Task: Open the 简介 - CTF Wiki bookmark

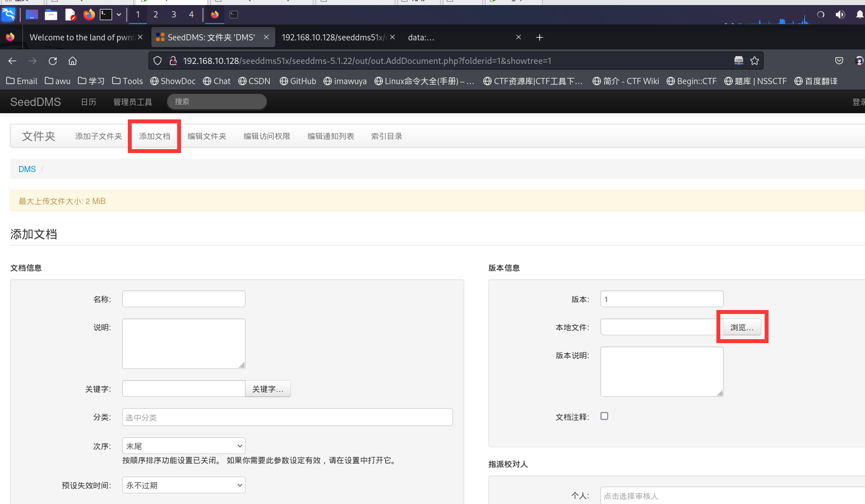Action: (x=626, y=81)
